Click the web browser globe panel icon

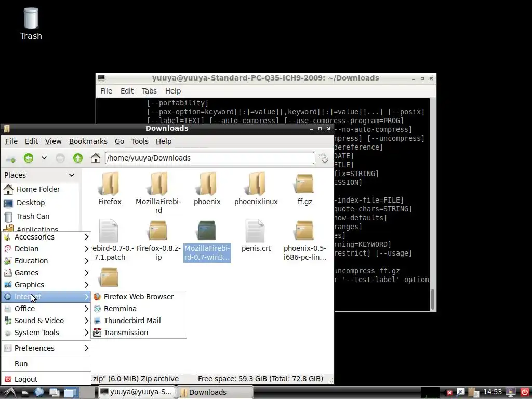coord(38,393)
